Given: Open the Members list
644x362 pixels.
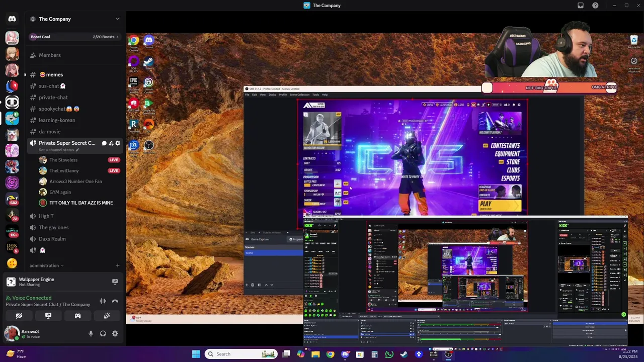Looking at the screenshot, I should tap(75, 55).
